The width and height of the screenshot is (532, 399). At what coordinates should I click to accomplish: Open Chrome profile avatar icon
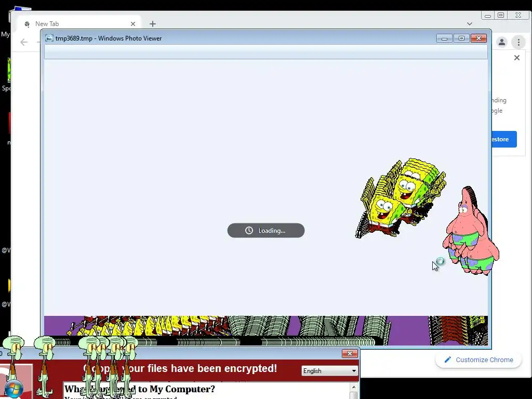502,42
